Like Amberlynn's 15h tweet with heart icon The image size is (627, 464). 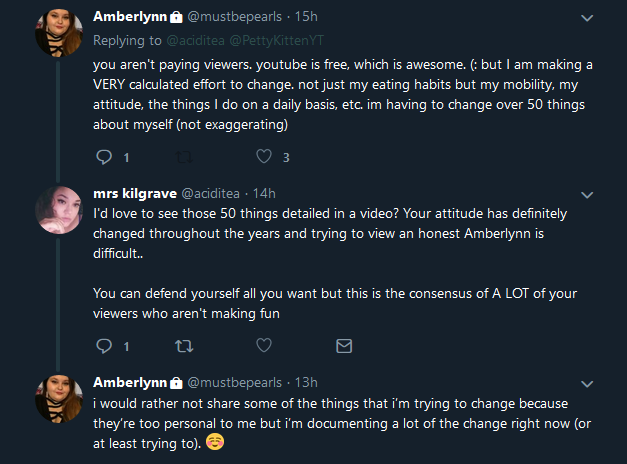click(264, 156)
